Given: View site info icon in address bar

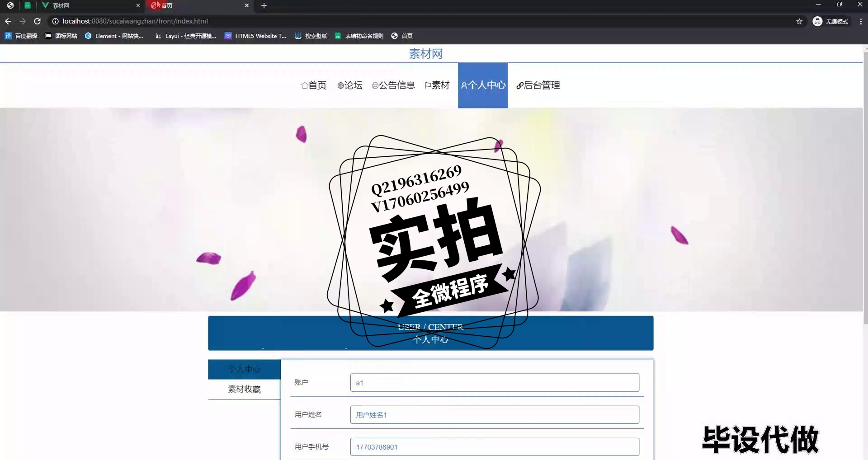Looking at the screenshot, I should [55, 21].
